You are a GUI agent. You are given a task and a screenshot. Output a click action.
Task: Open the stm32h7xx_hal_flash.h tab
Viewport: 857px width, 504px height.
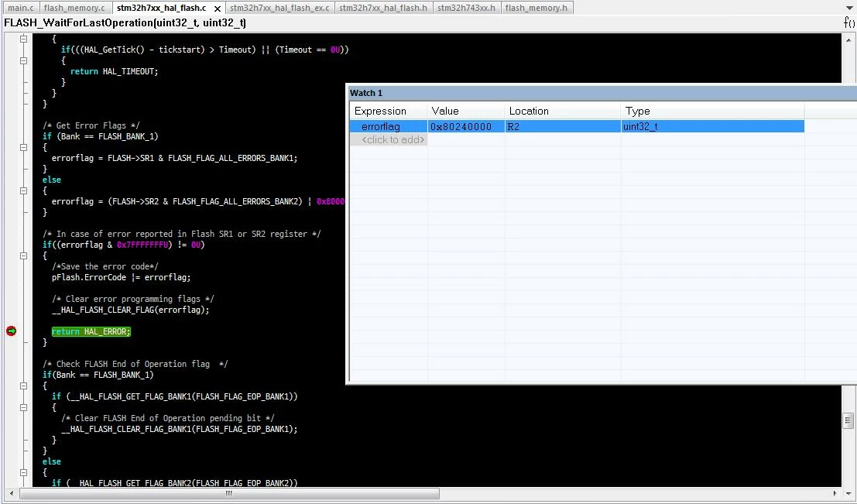point(383,8)
